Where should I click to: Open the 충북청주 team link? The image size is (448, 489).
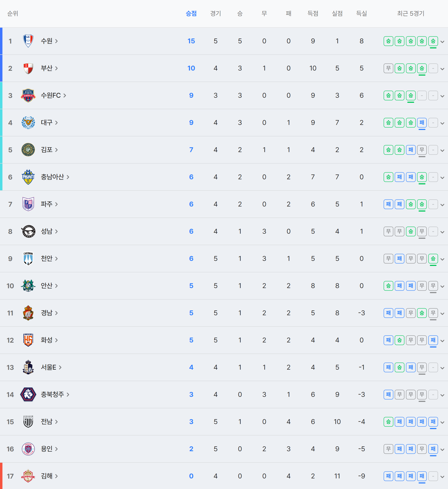pyautogui.click(x=55, y=394)
